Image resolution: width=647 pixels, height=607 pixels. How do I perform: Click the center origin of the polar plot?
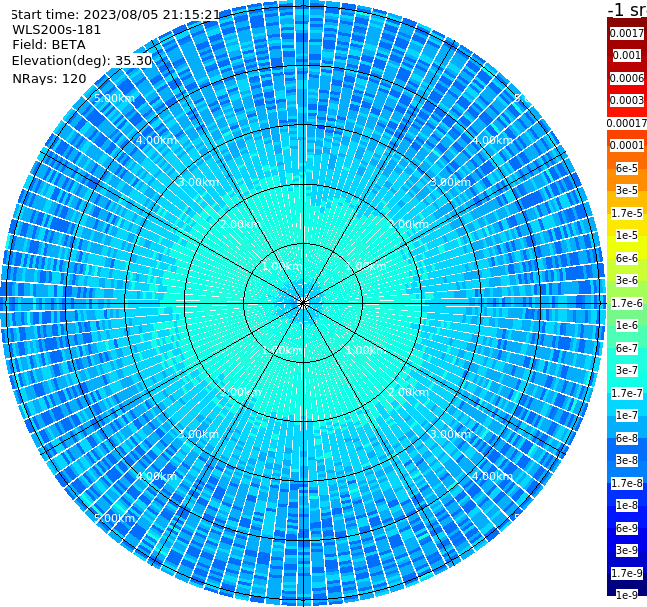click(303, 304)
